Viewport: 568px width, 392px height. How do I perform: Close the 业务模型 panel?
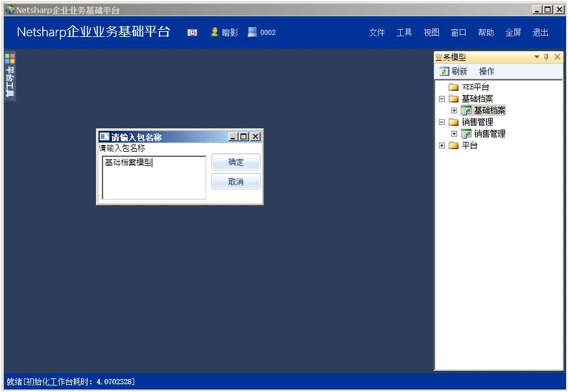[557, 57]
